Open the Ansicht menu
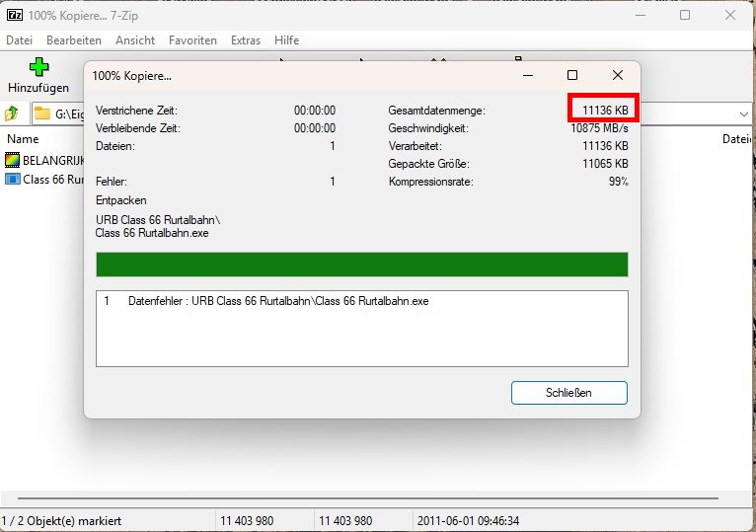The height and width of the screenshot is (532, 756). click(135, 40)
